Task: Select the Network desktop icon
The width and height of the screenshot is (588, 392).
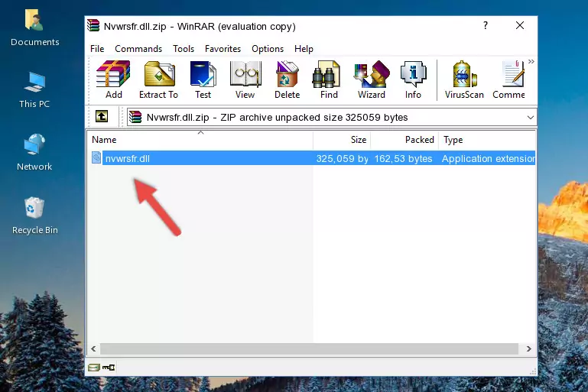Action: click(x=34, y=152)
